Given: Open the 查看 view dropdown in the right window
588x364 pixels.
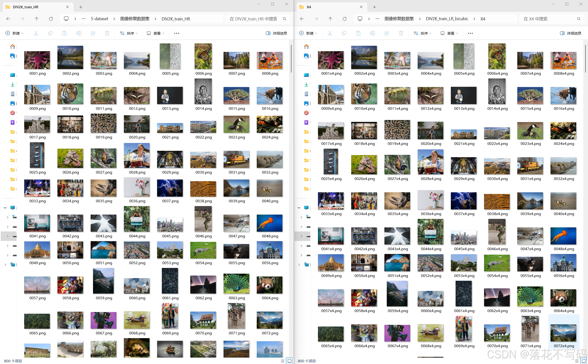Looking at the screenshot, I should tap(449, 33).
